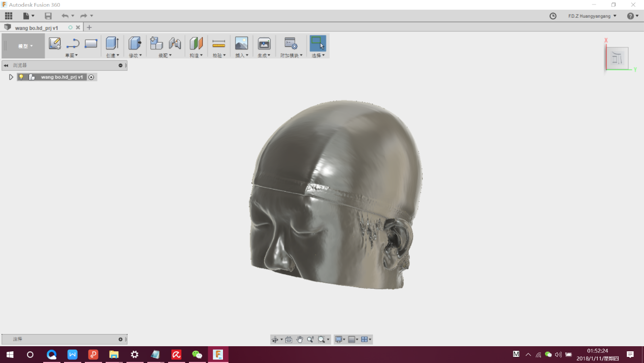Screen dimensions: 644x363
Task: Save the design with the floppy icon
Action: tap(48, 16)
